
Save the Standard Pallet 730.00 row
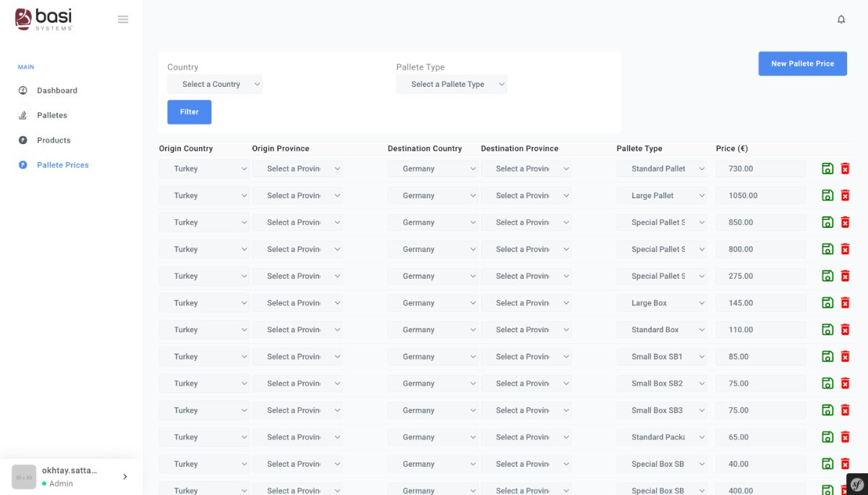(x=827, y=169)
